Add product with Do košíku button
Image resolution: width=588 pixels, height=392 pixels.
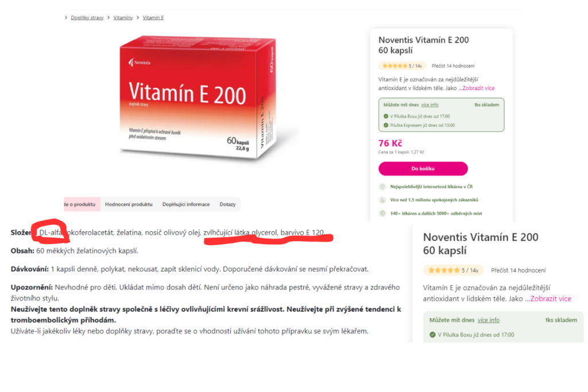[x=423, y=169]
